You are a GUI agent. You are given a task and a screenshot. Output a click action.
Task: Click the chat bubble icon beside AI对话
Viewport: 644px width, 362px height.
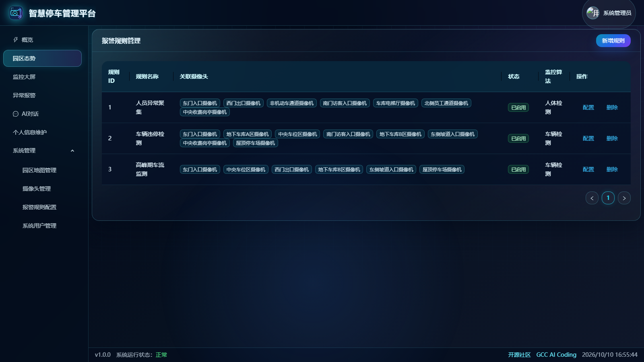[16, 114]
